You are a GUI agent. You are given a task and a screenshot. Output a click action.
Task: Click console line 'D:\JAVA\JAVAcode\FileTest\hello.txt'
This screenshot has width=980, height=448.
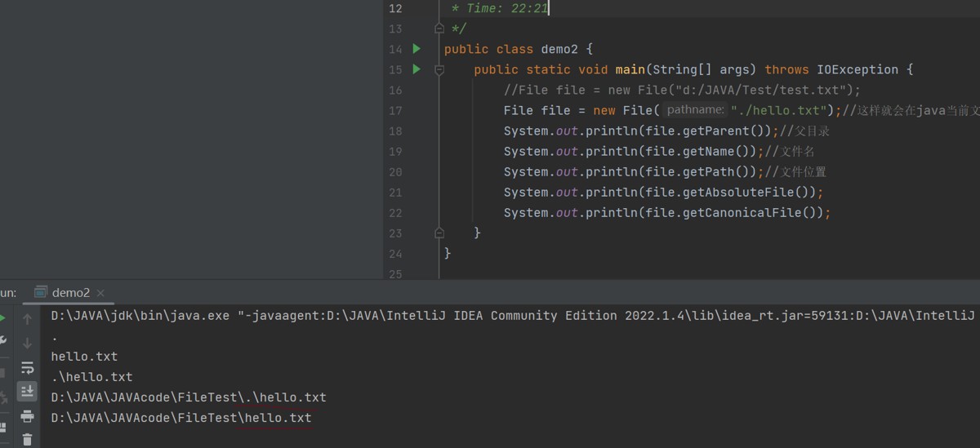pos(181,418)
